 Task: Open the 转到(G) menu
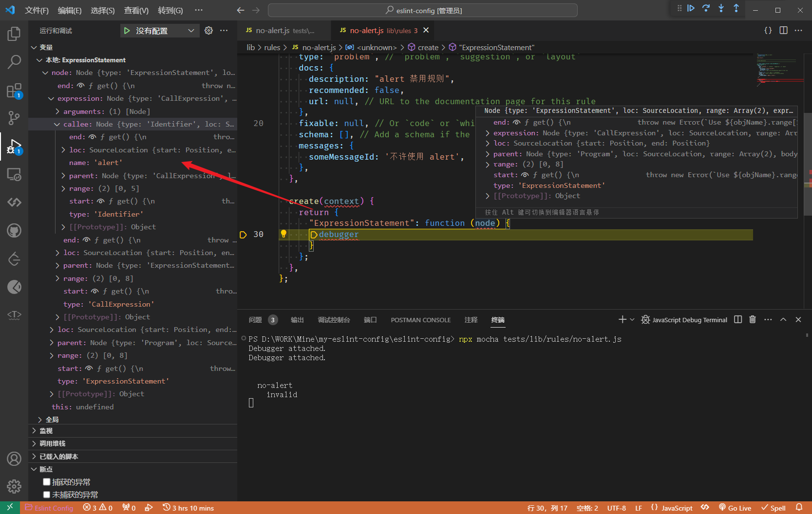pyautogui.click(x=170, y=10)
